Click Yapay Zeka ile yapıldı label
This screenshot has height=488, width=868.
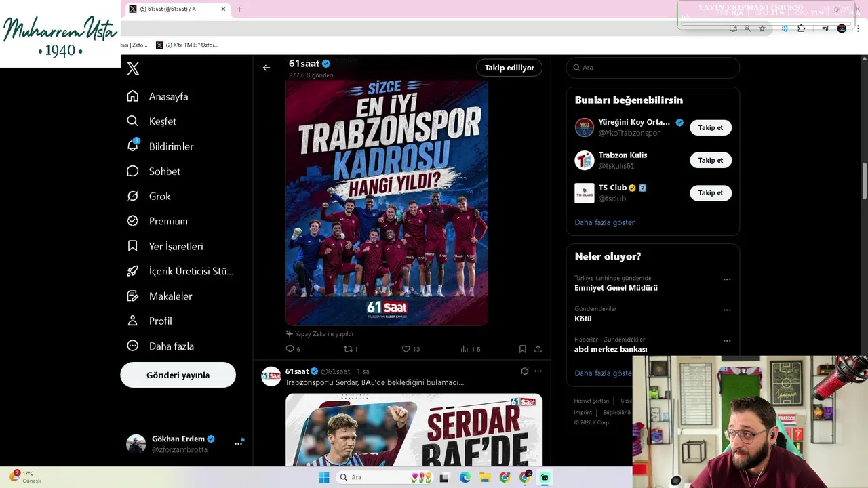pyautogui.click(x=319, y=334)
